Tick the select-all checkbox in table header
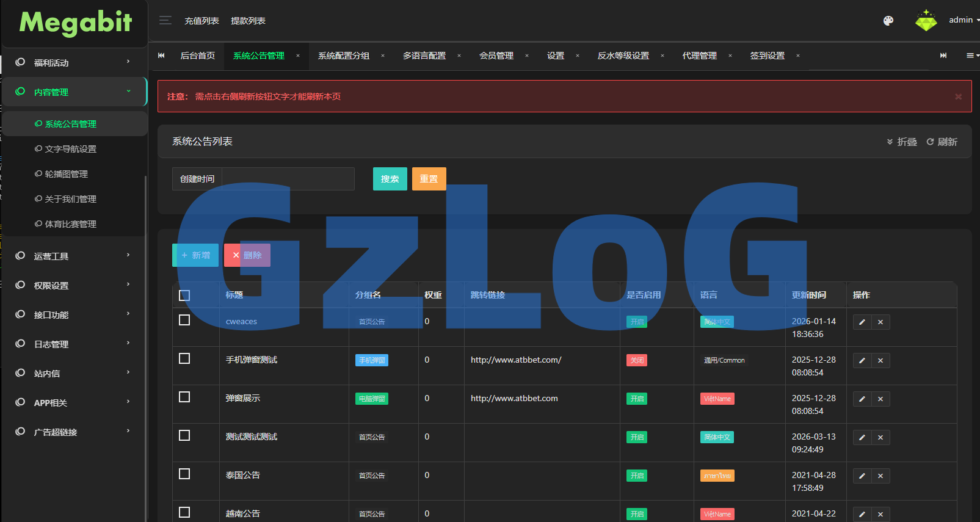 [184, 295]
